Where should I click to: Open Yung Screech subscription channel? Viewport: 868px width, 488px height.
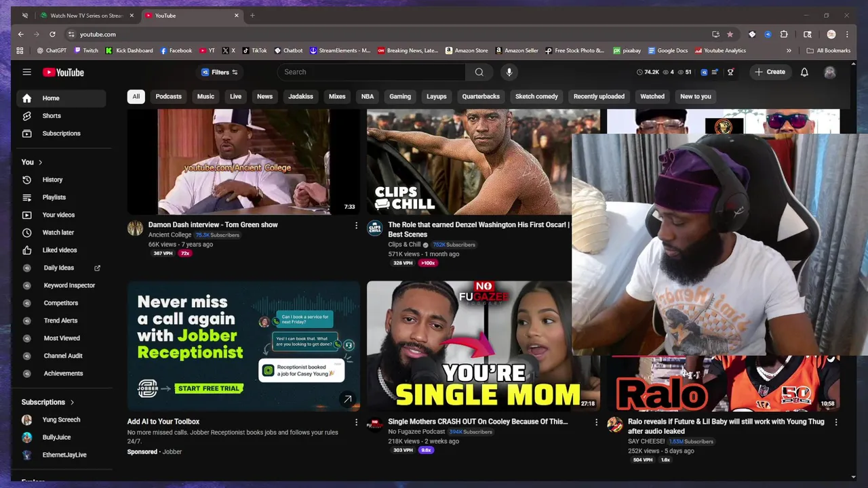pos(61,420)
